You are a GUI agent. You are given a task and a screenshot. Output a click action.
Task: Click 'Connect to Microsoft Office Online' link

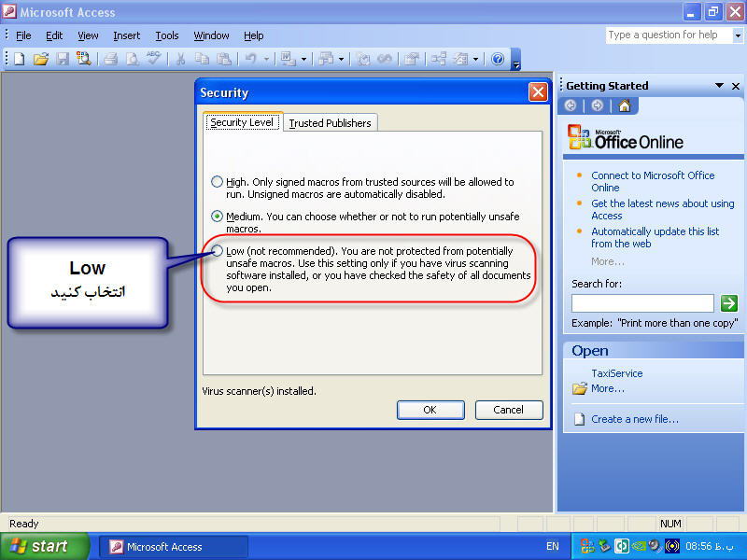(653, 181)
